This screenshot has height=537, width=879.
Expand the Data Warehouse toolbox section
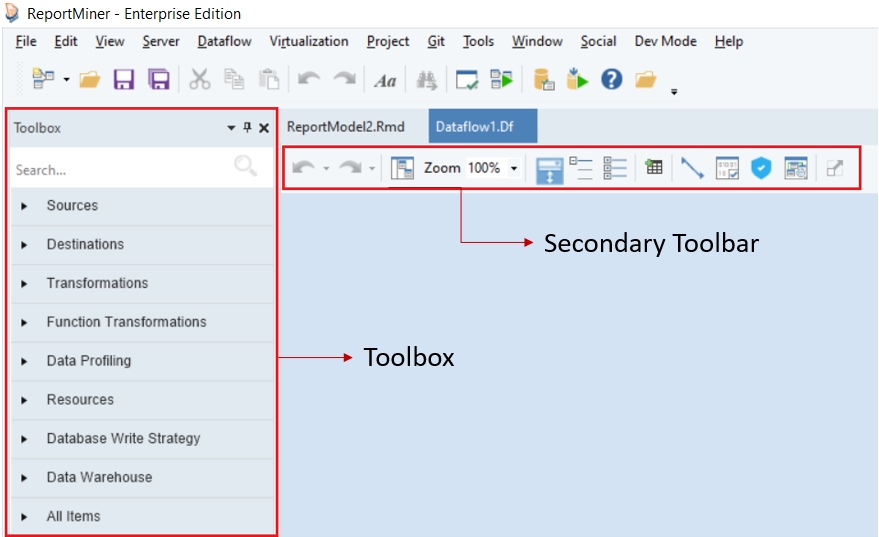tap(99, 478)
